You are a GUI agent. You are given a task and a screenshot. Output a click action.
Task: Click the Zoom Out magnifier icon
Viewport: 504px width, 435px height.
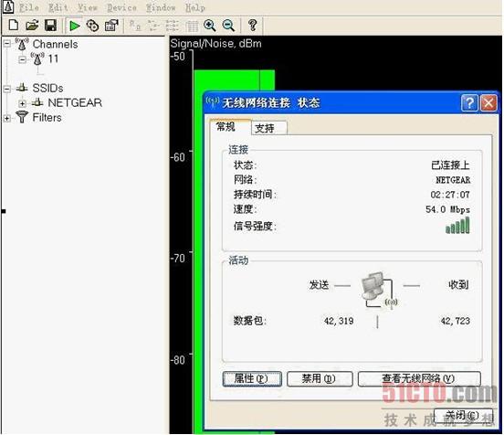(228, 26)
